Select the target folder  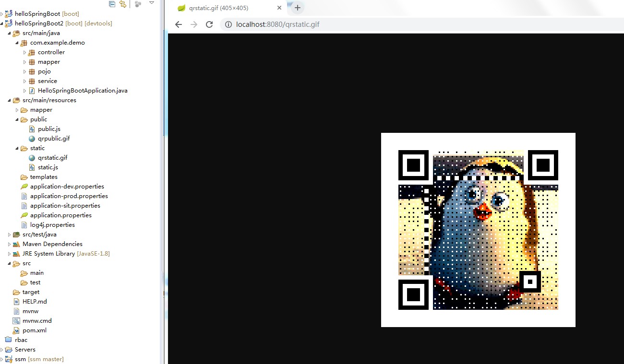click(x=31, y=292)
